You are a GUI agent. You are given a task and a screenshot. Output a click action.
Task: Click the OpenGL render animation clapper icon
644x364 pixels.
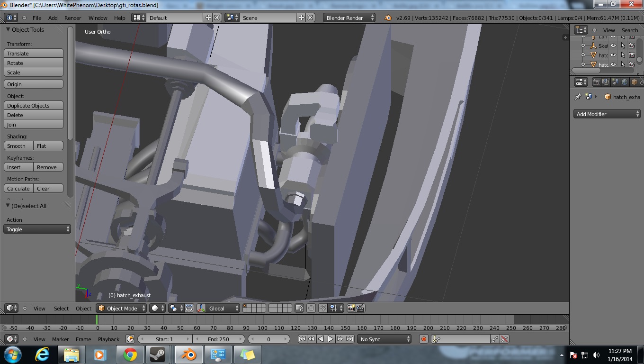point(360,308)
